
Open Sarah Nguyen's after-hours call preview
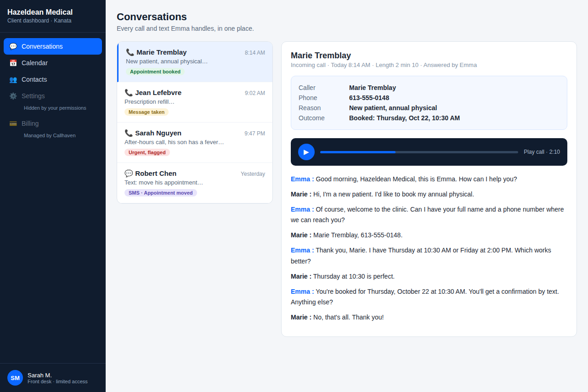pos(174,142)
